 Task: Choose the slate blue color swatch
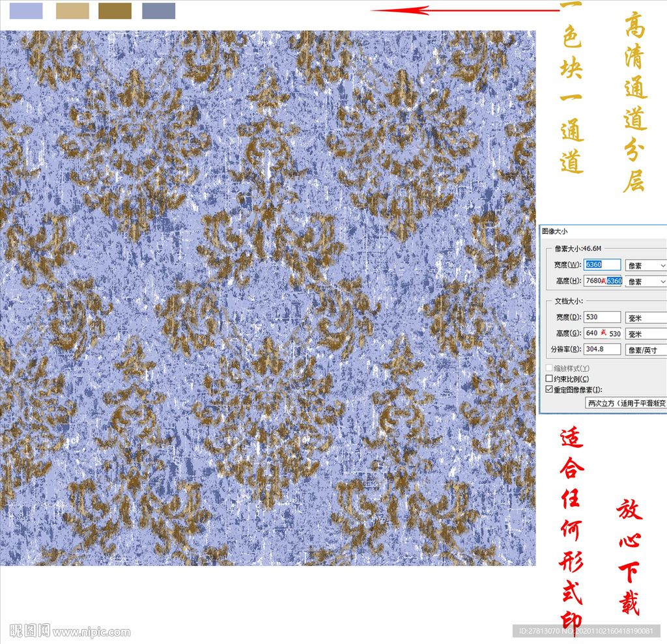tap(158, 11)
